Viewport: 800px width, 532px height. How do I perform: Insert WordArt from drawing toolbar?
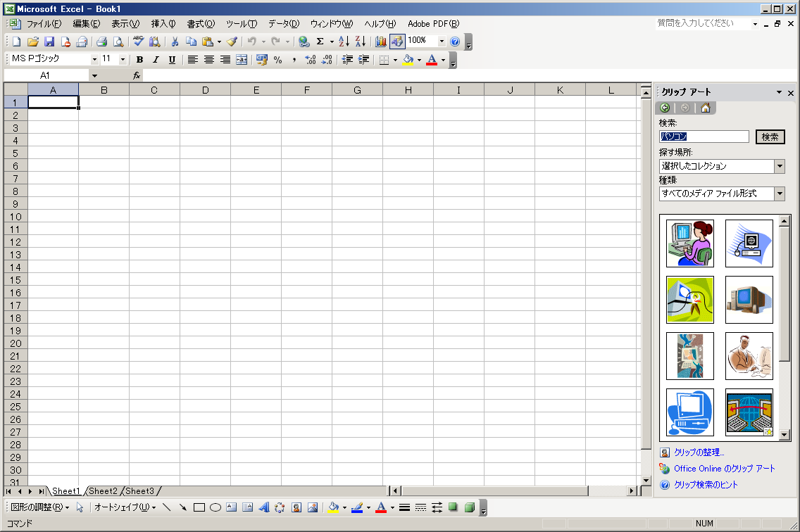pos(264,507)
